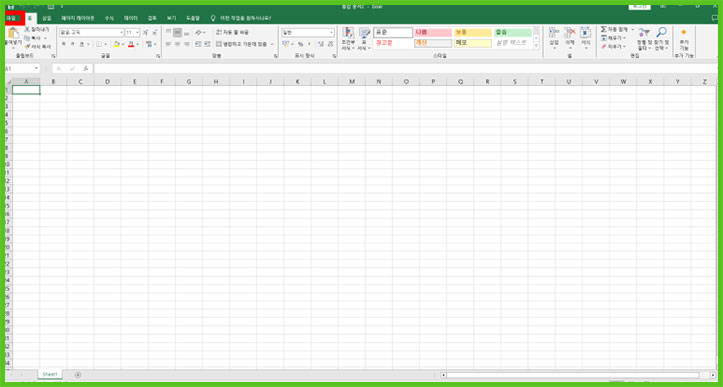Align text to the vertical middle
723x387 pixels.
(178, 33)
